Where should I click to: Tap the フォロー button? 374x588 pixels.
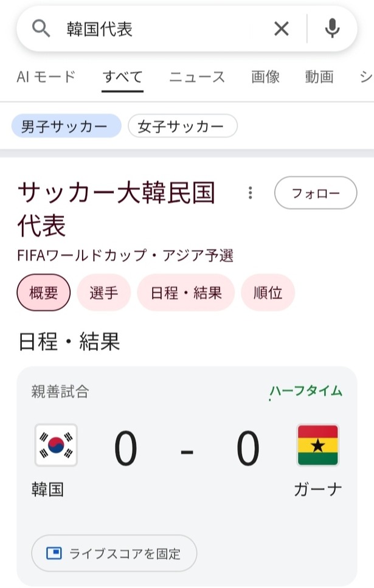pos(316,192)
